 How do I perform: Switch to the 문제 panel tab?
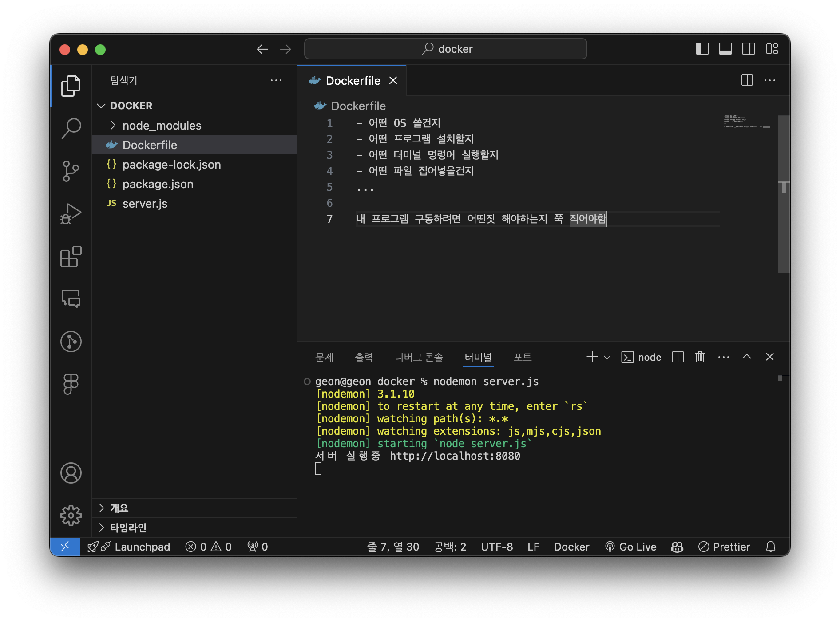pos(324,357)
